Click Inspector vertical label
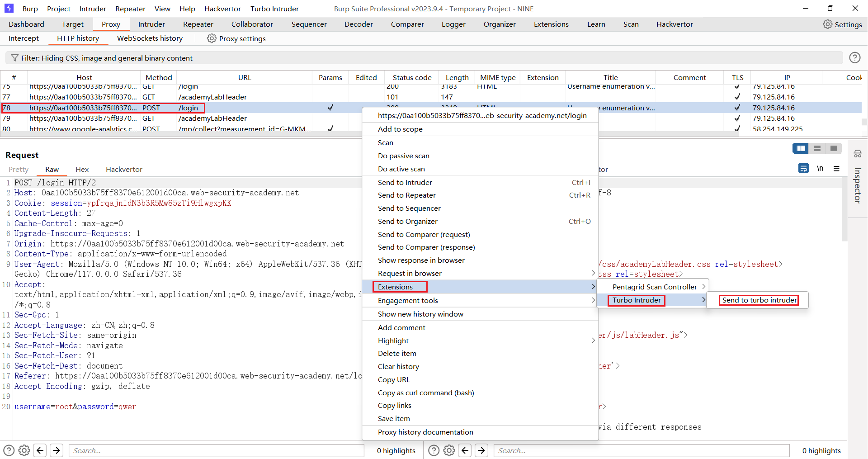Viewport: 868px width, 459px height. pyautogui.click(x=857, y=185)
